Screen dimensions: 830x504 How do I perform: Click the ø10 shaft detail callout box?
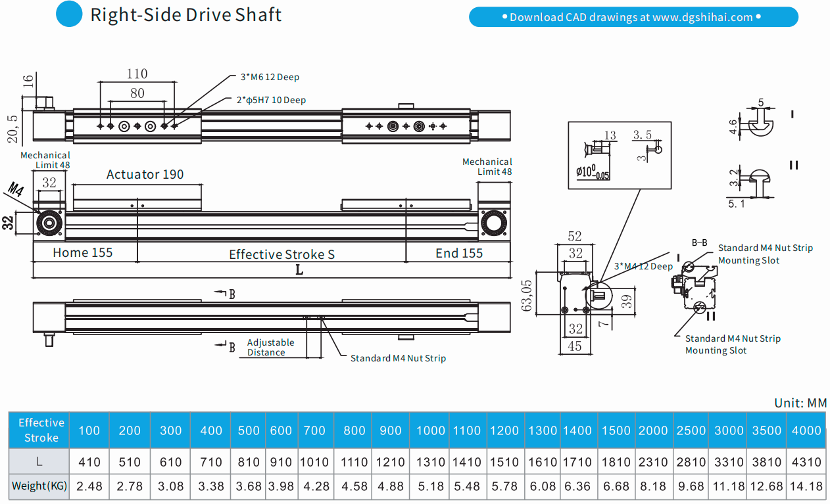[x=619, y=154]
